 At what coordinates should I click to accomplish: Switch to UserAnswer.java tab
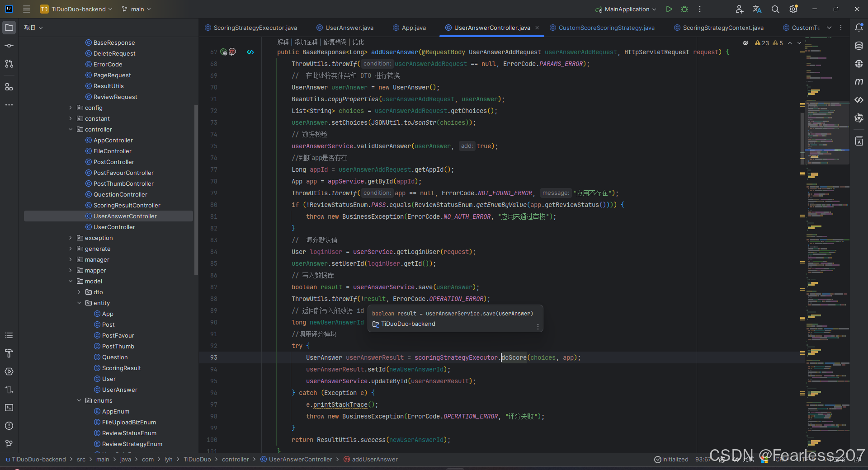(x=345, y=28)
